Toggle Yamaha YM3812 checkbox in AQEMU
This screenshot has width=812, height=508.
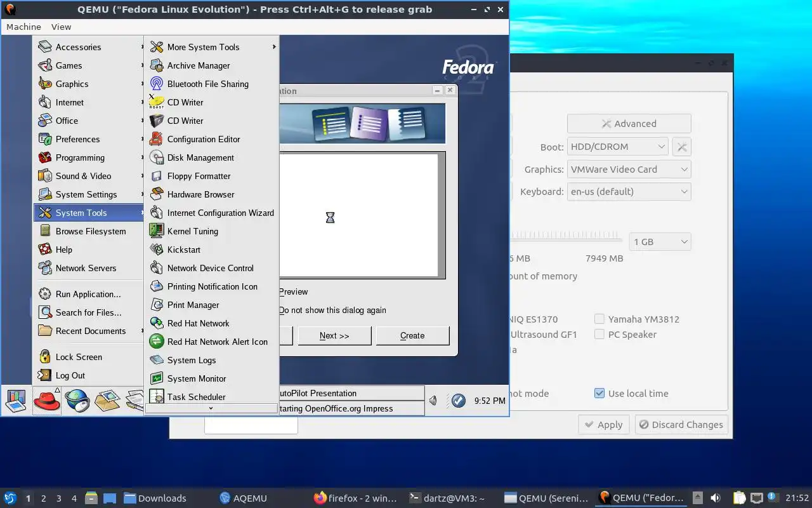coord(599,319)
